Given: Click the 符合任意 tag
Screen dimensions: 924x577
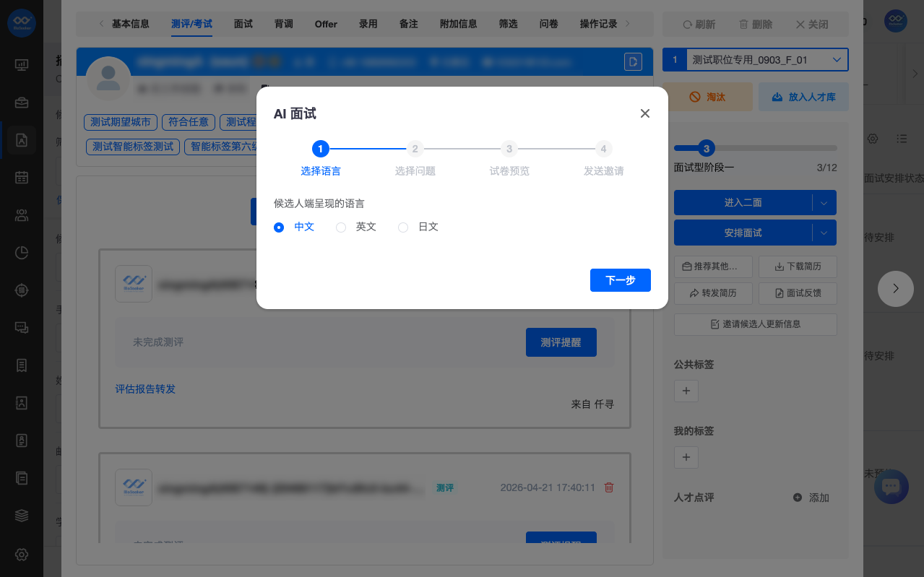Looking at the screenshot, I should tap(189, 122).
